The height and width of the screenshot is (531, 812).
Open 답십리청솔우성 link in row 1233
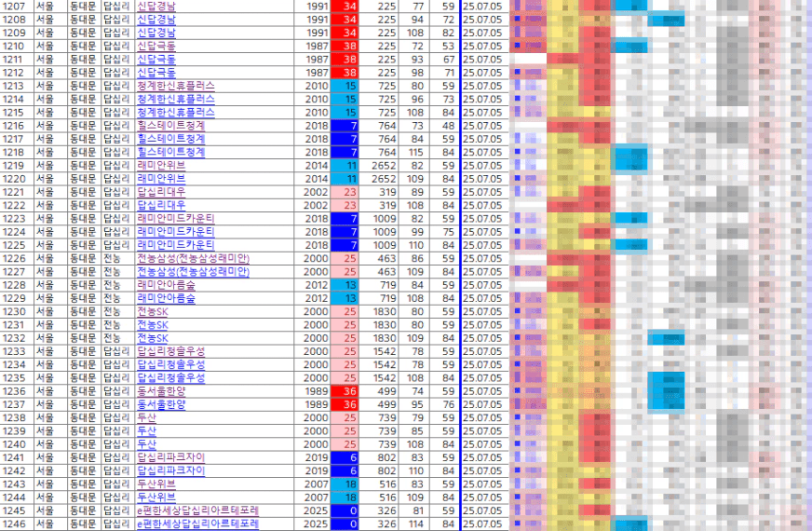point(171,351)
